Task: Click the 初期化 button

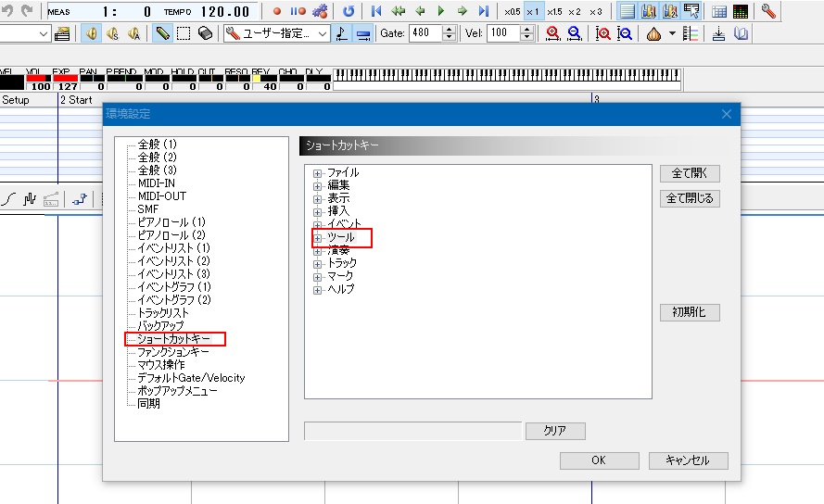Action: coord(690,312)
